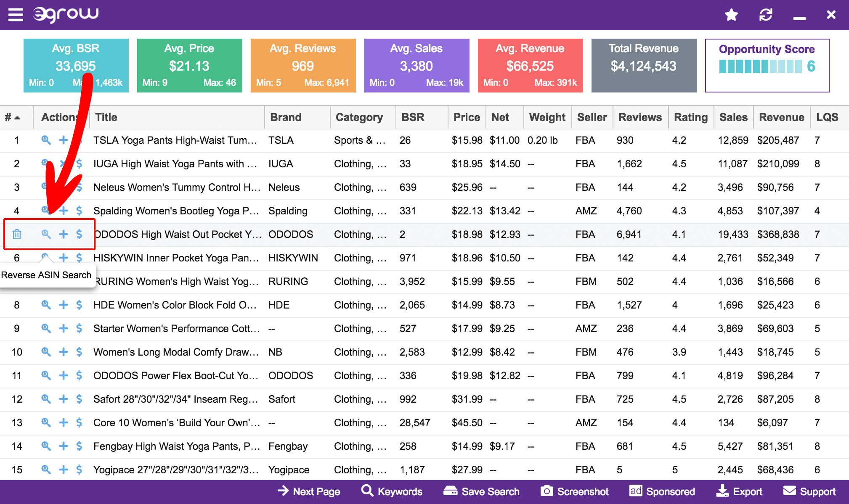849x504 pixels.
Task: Click the $368,838 revenue value
Action: pos(778,234)
